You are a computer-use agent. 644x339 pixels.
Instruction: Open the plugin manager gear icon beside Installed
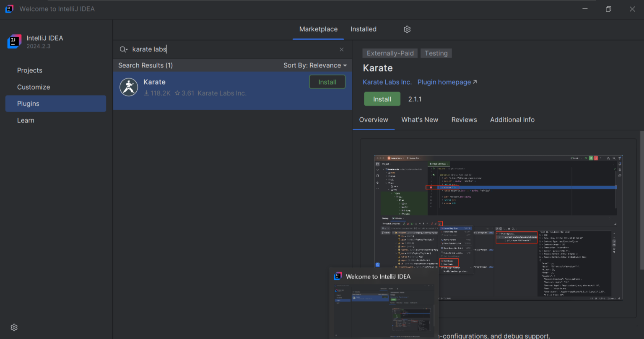407,29
